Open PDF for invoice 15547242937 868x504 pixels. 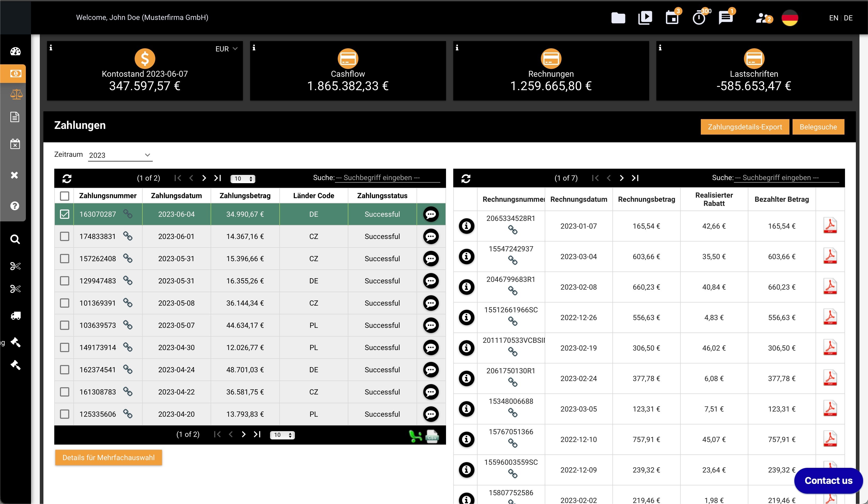tap(830, 257)
